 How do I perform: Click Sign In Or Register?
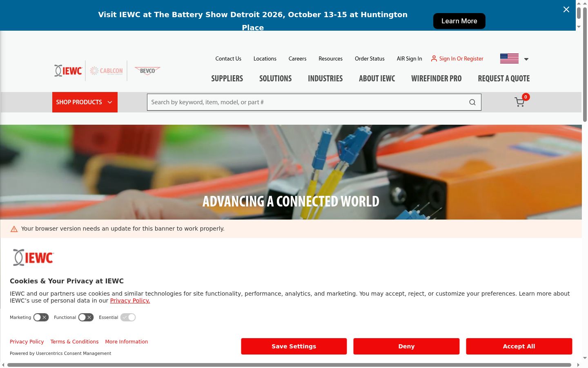click(461, 58)
